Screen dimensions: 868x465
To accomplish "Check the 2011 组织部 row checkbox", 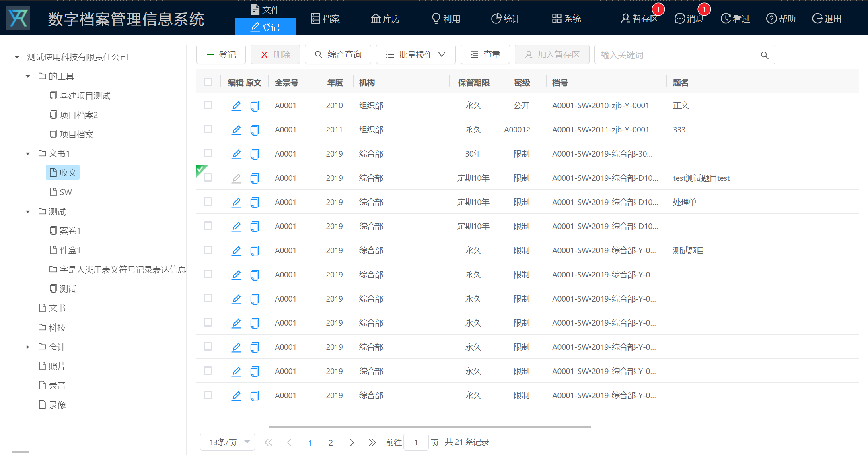I will [208, 129].
